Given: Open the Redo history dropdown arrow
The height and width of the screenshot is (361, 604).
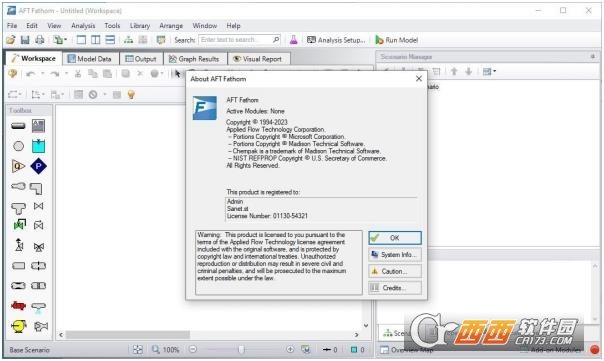Looking at the screenshot, I should tap(66, 74).
